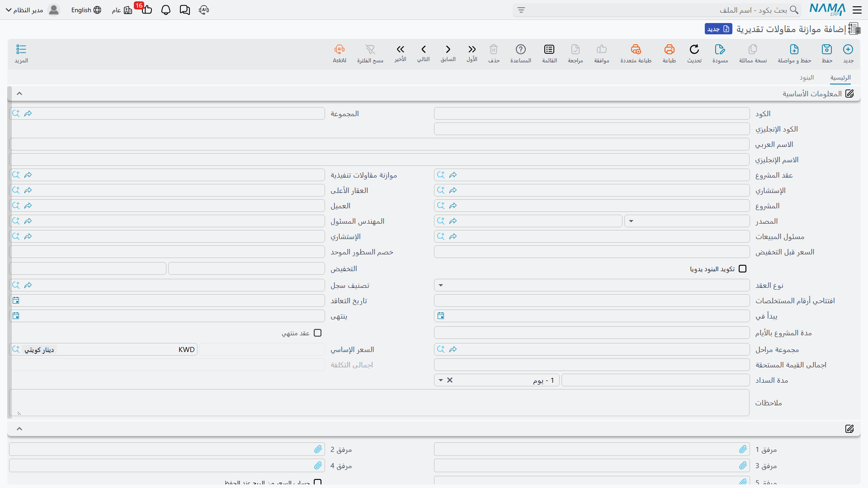The width and height of the screenshot is (868, 488).
Task: Click مسح الفلترة (Clear filter) icon
Action: 370,49
